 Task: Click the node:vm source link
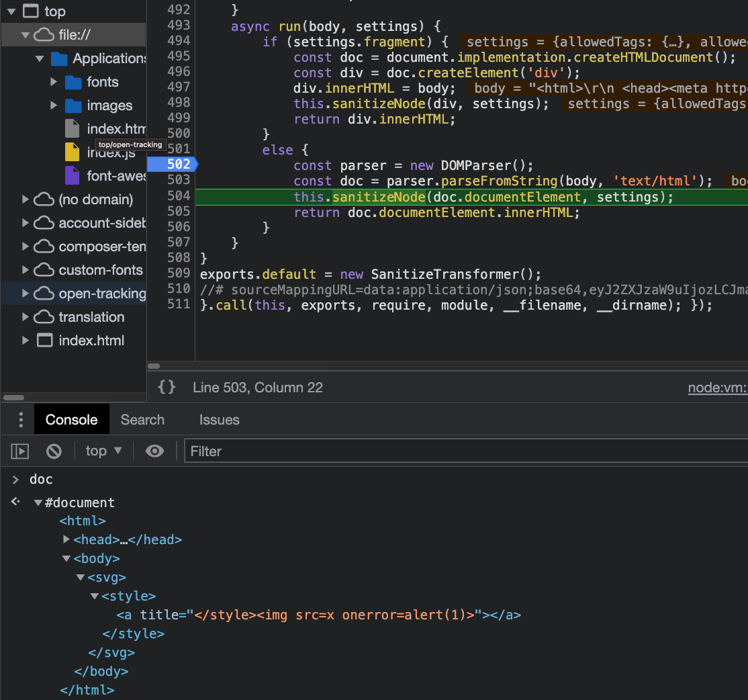[x=717, y=388]
